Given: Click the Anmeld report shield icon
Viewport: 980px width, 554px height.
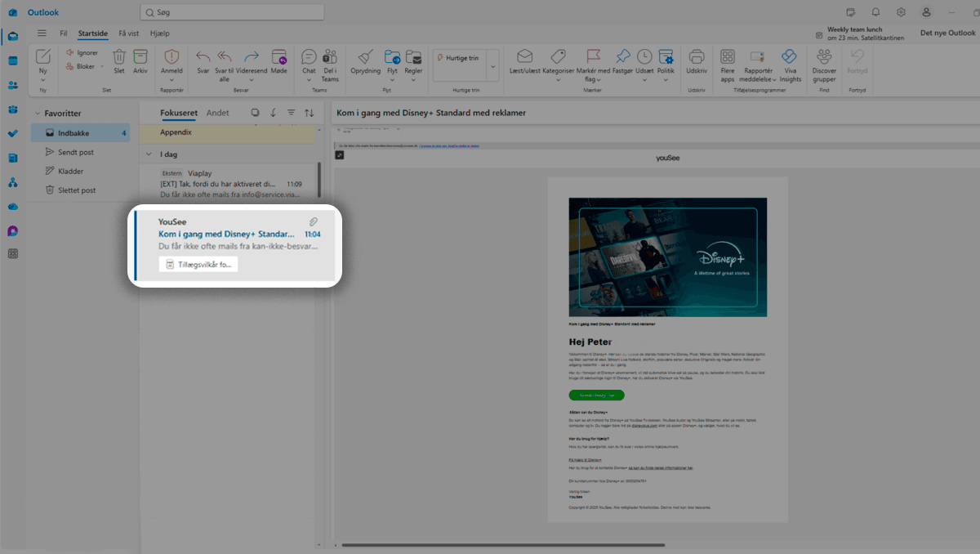Looking at the screenshot, I should click(171, 57).
